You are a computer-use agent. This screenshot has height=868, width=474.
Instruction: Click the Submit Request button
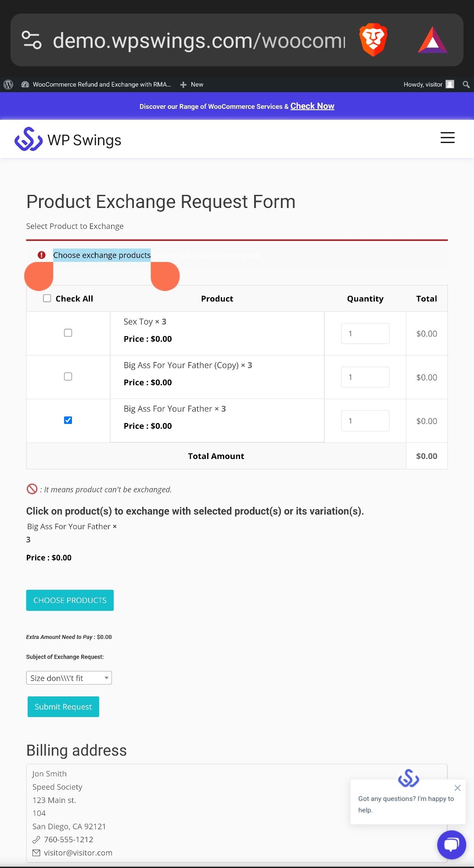click(x=63, y=707)
